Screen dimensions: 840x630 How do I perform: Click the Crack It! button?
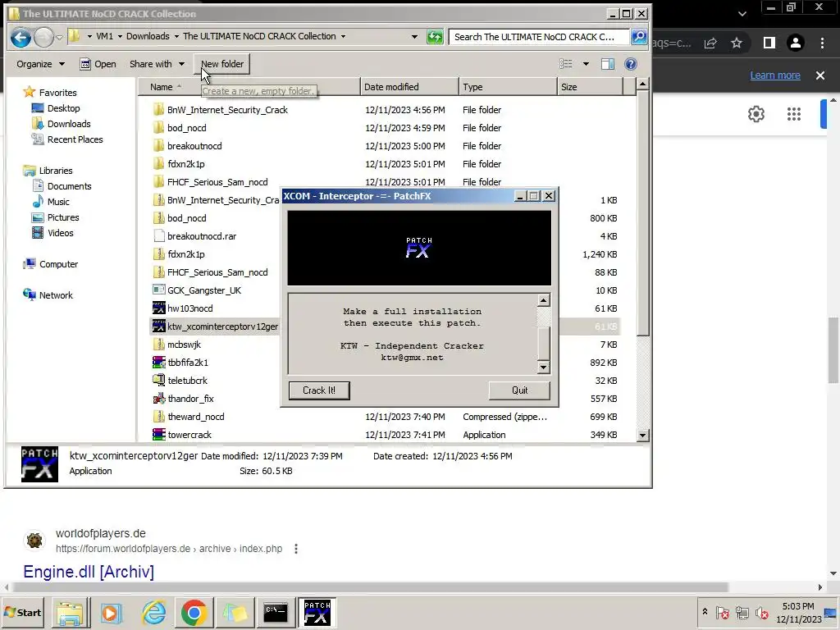[319, 390]
